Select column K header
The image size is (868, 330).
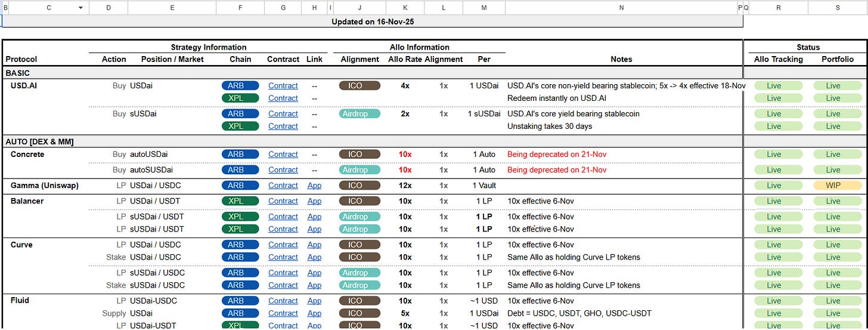(405, 7)
